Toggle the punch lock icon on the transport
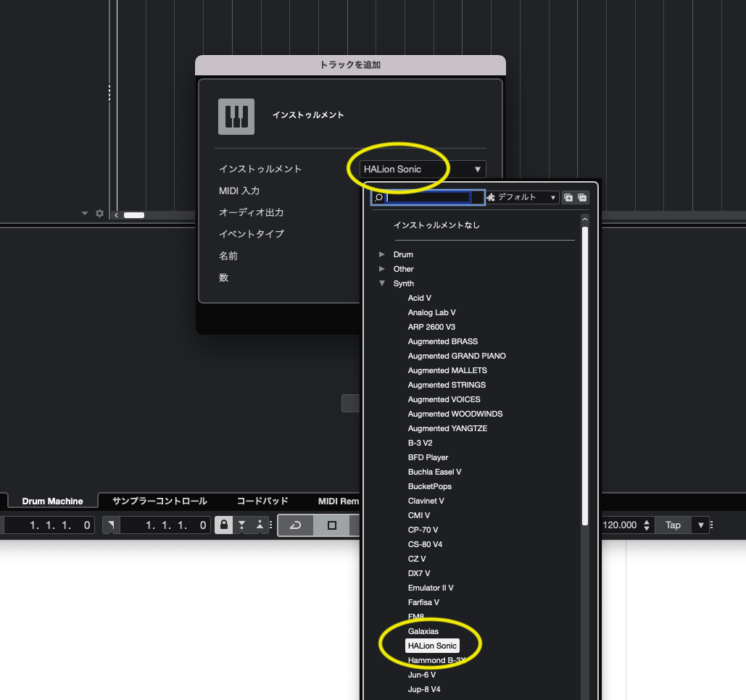The height and width of the screenshot is (700, 746). pos(223,525)
